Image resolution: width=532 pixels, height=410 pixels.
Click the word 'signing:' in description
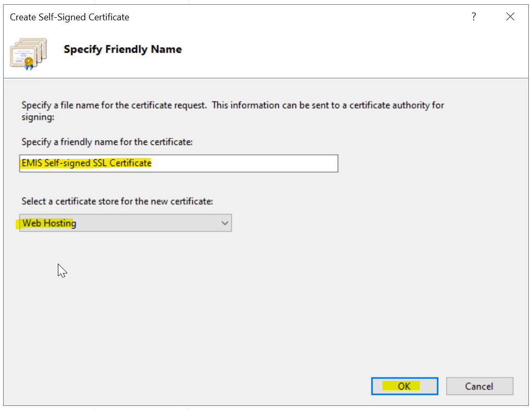pos(38,117)
